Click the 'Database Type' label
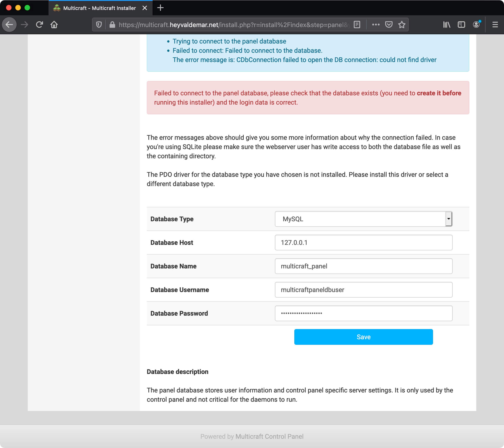Screen dimensions: 504x448 click(x=172, y=219)
